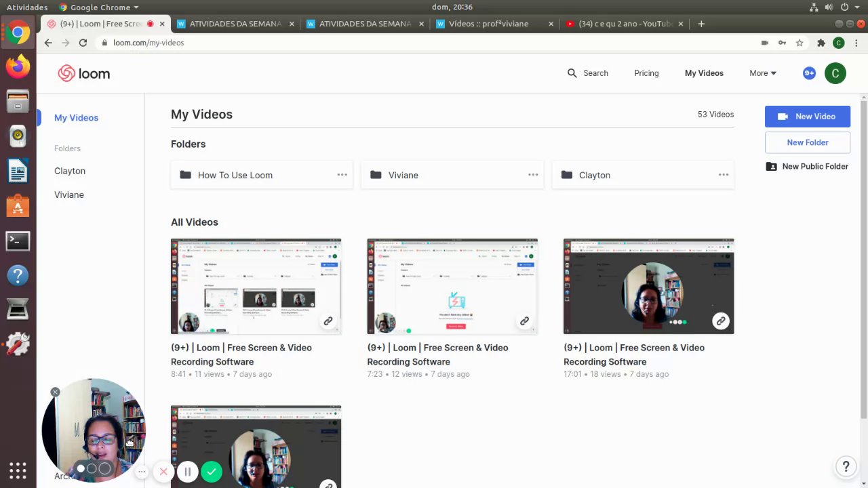This screenshot has height=488, width=868.
Task: Click the Loom logo
Action: 84,73
